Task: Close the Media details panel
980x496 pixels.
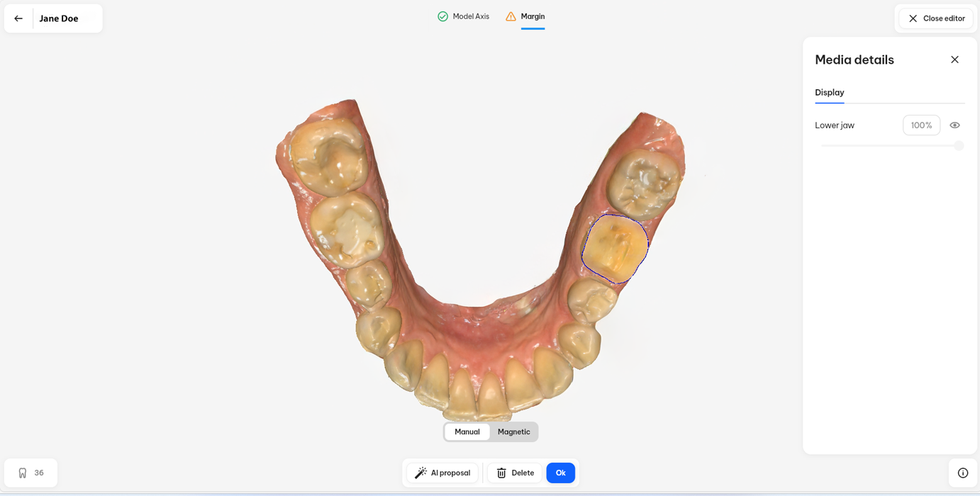Action: click(x=954, y=60)
